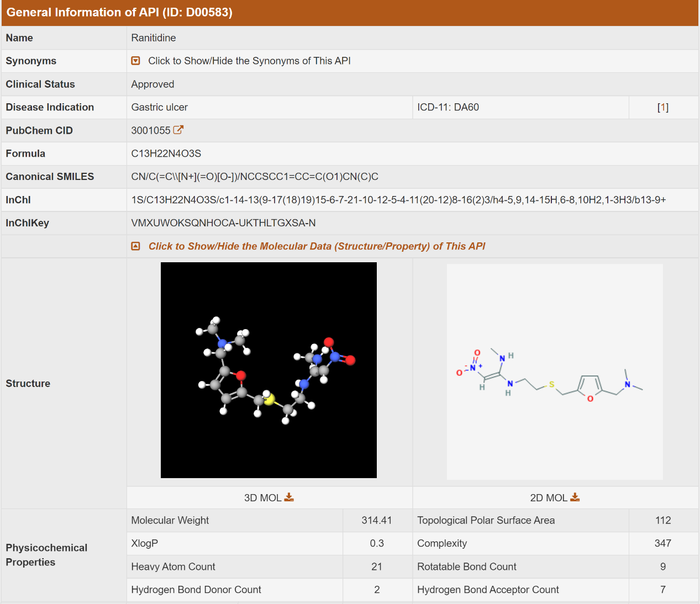Click the InChIKey value text

[x=223, y=223]
